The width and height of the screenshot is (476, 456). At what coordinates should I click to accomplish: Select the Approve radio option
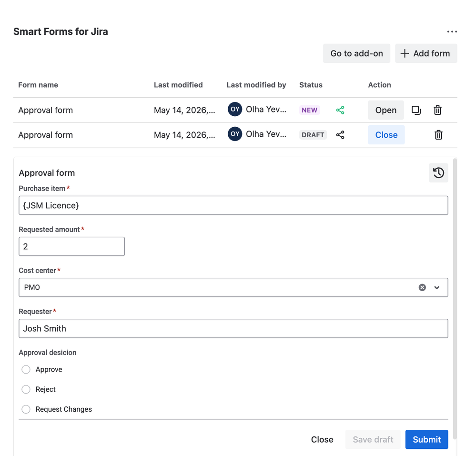(26, 369)
